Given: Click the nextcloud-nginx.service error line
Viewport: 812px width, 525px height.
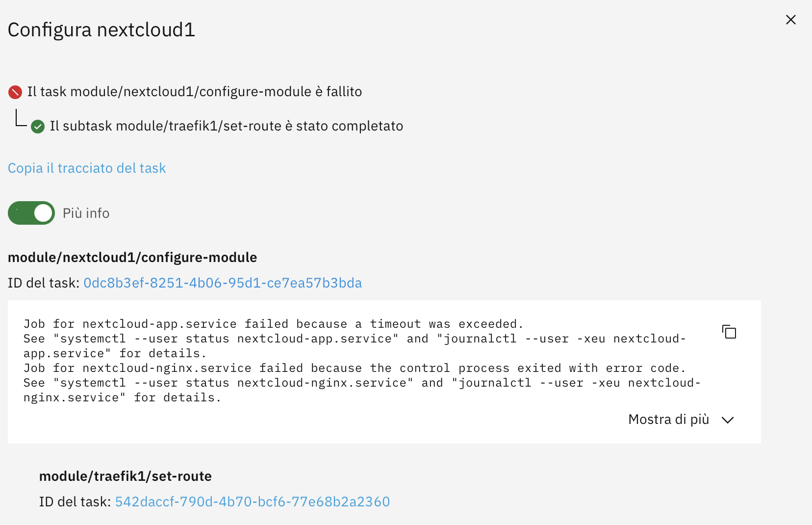Looking at the screenshot, I should (355, 368).
